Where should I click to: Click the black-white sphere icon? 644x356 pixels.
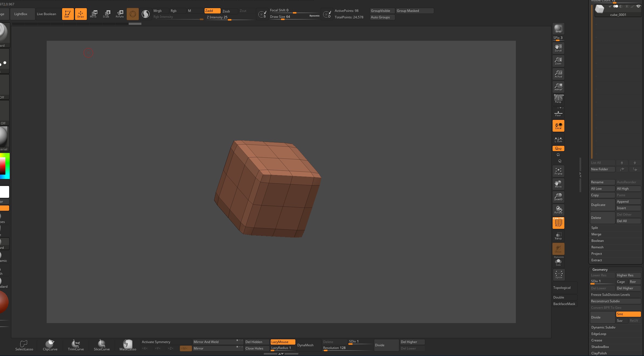pyautogui.click(x=146, y=14)
